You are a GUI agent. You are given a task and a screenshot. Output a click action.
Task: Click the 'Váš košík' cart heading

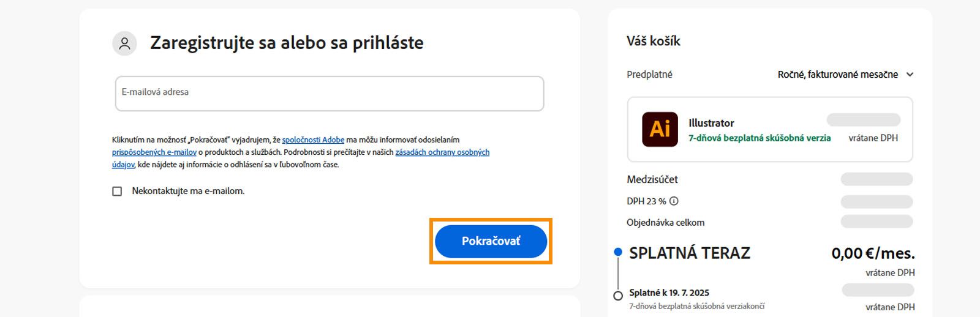click(x=654, y=41)
